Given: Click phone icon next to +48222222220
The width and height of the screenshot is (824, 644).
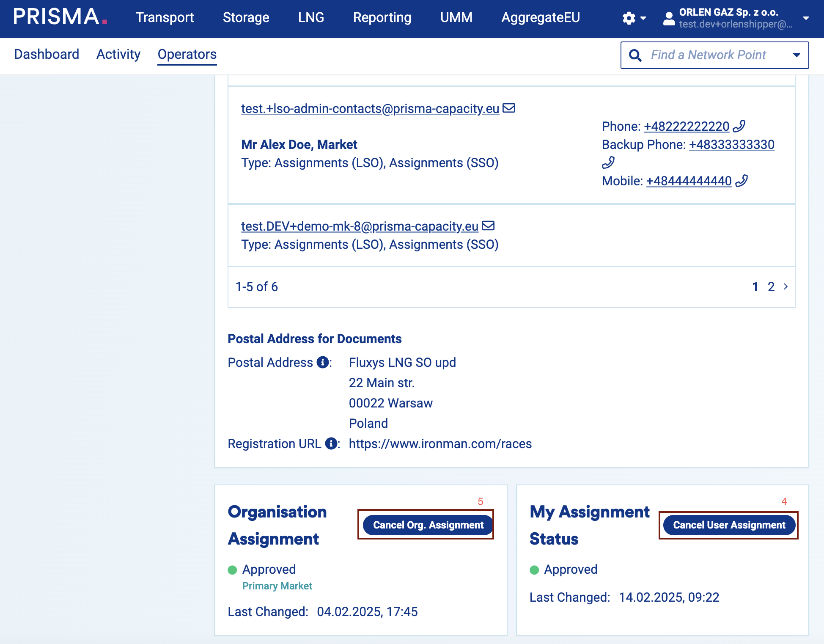Looking at the screenshot, I should coord(739,126).
